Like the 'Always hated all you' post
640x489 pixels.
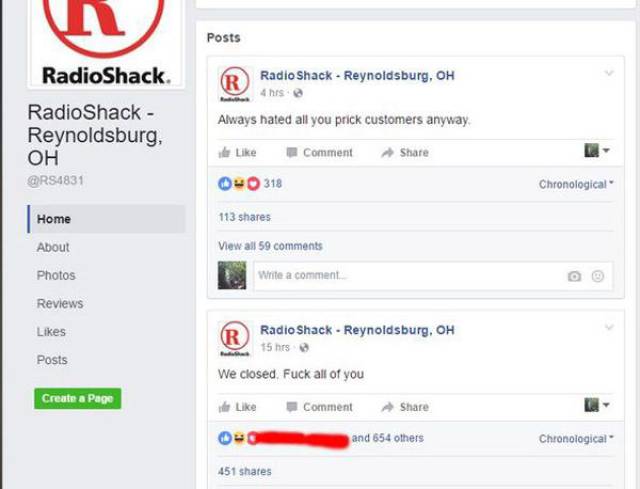[238, 153]
